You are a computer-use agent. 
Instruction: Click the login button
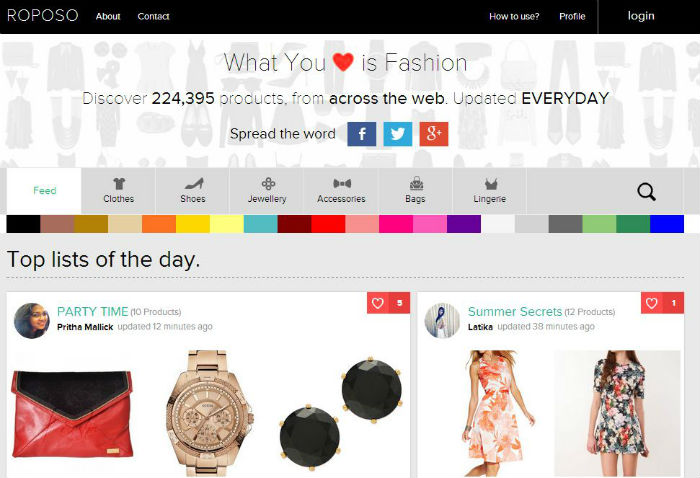click(x=641, y=16)
